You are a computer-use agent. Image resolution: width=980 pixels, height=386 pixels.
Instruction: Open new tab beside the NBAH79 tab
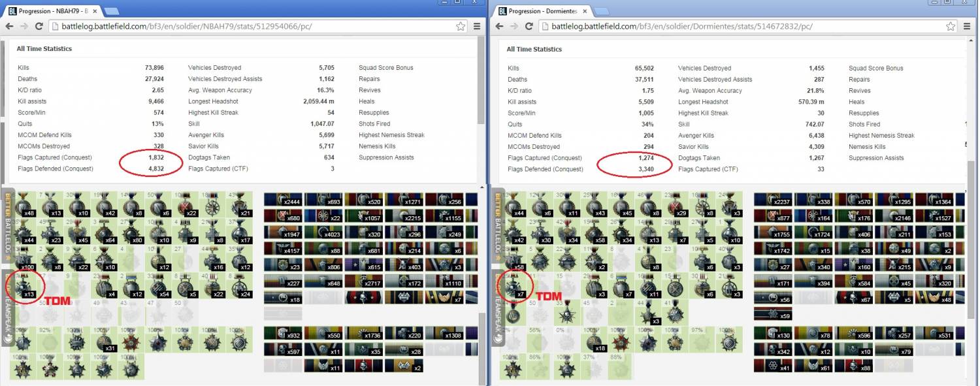[111, 11]
